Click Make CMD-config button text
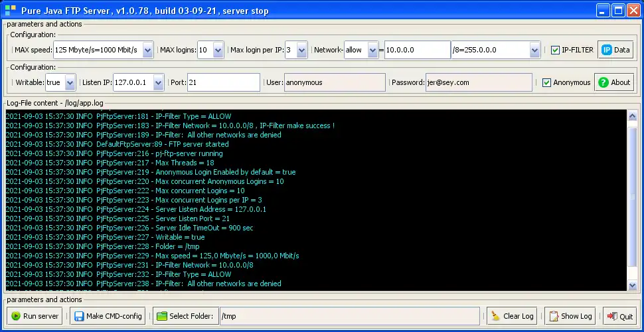 point(114,316)
